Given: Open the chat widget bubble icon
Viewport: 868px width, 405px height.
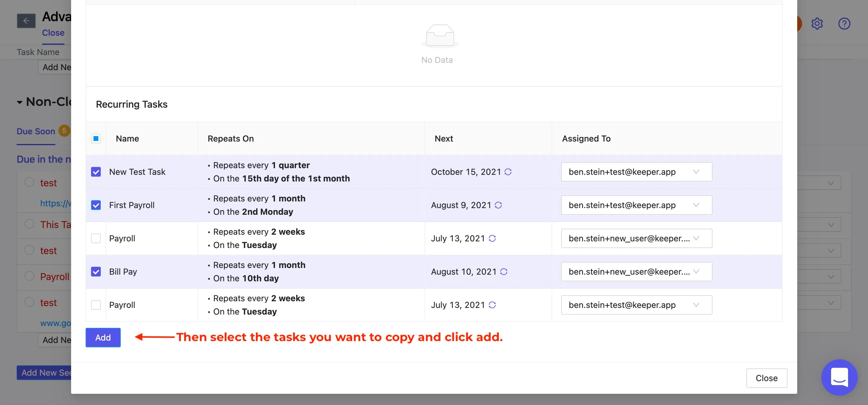Looking at the screenshot, I should click(x=839, y=377).
